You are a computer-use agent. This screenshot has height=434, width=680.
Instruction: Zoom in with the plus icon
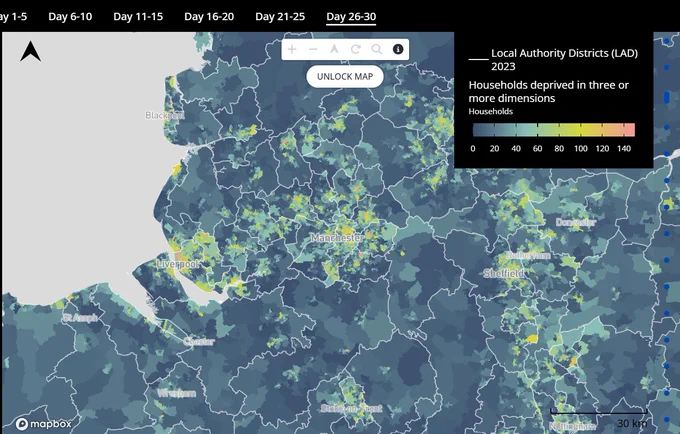(x=292, y=49)
